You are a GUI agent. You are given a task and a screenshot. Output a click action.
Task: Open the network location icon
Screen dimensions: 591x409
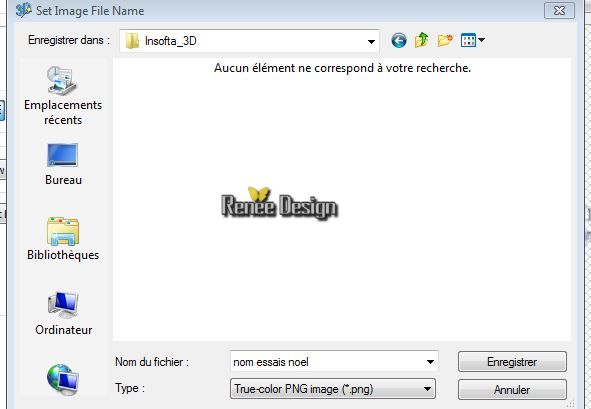[x=63, y=379]
